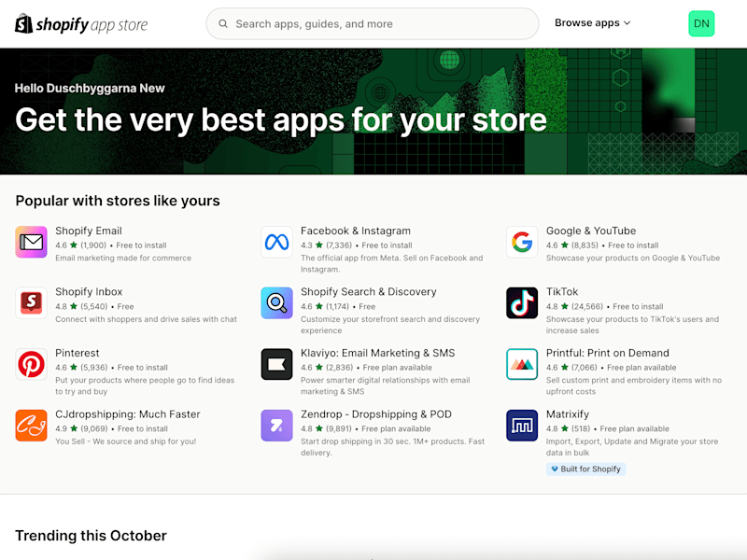
Task: Click Klaviyo 'Free plan available' text
Action: (x=398, y=368)
